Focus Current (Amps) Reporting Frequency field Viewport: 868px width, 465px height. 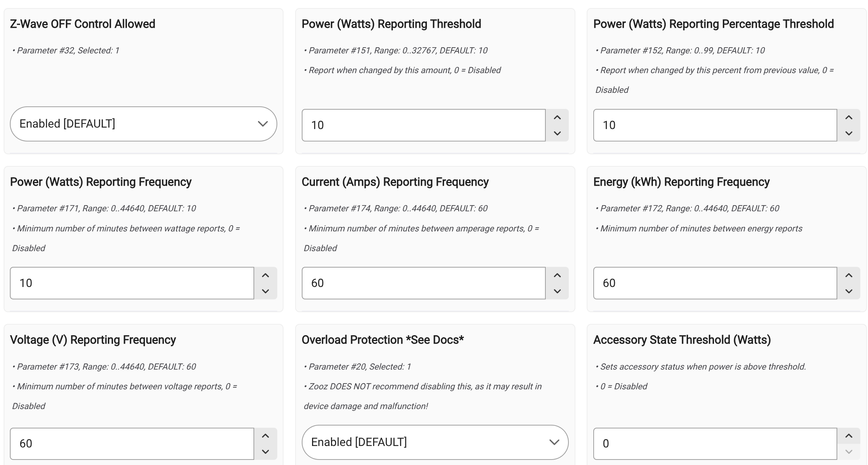point(424,283)
